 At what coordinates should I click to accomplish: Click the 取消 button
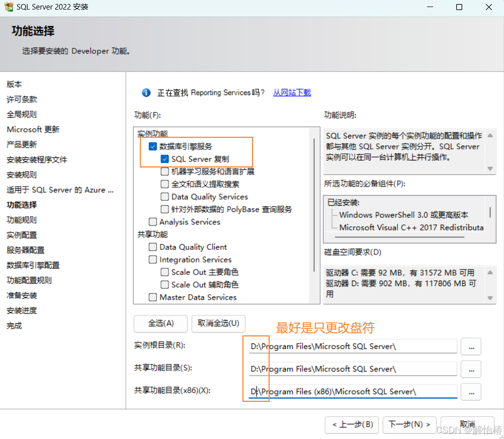467,424
